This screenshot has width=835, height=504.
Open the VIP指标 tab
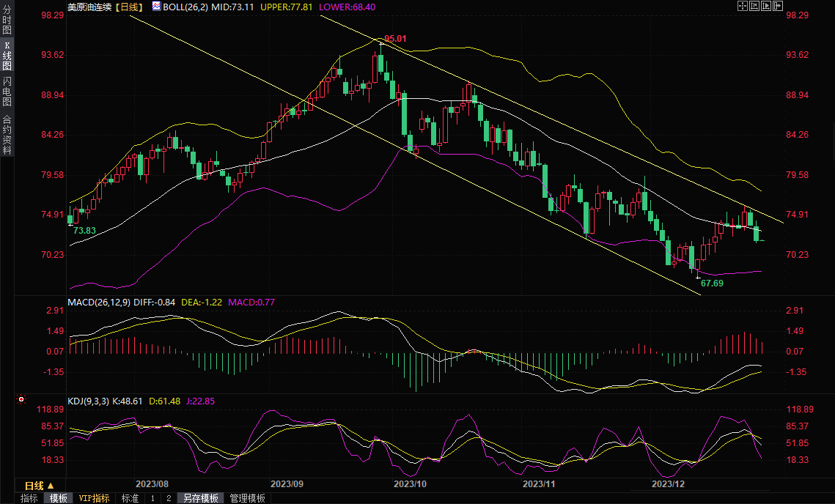[94, 498]
